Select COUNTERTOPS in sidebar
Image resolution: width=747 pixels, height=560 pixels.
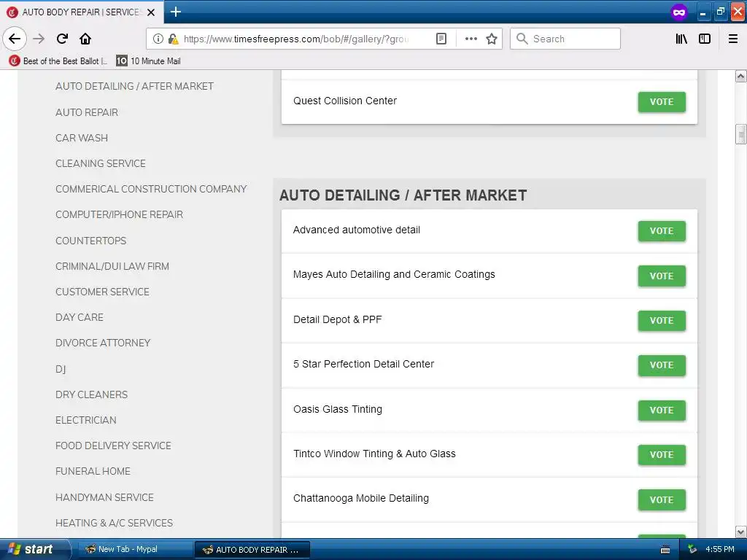[x=90, y=241]
